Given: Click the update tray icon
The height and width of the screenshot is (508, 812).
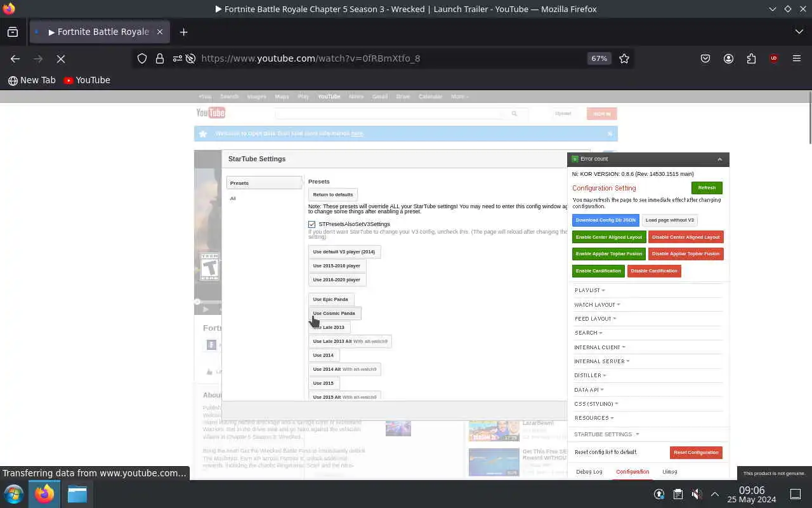Looking at the screenshot, I should tap(659, 494).
